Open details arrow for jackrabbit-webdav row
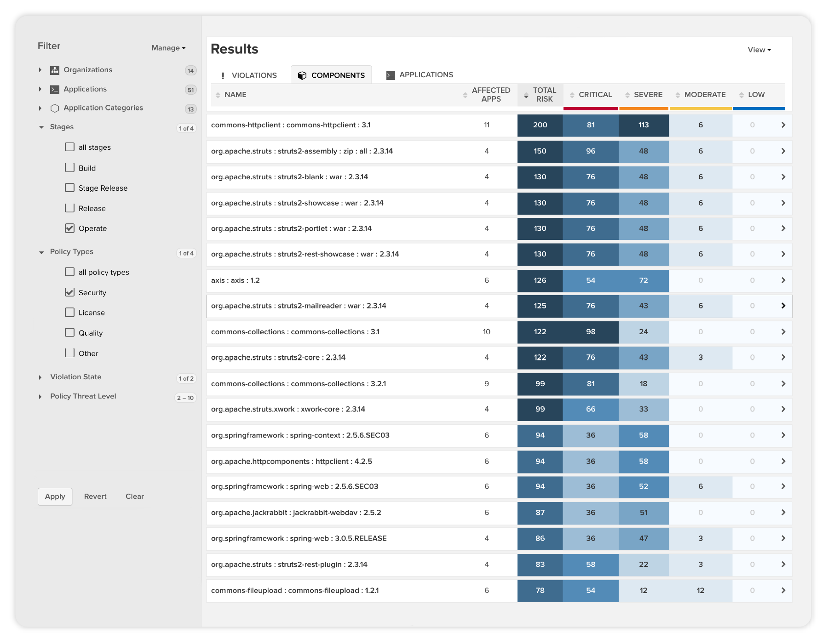Image resolution: width=828 pixels, height=644 pixels. coord(783,513)
